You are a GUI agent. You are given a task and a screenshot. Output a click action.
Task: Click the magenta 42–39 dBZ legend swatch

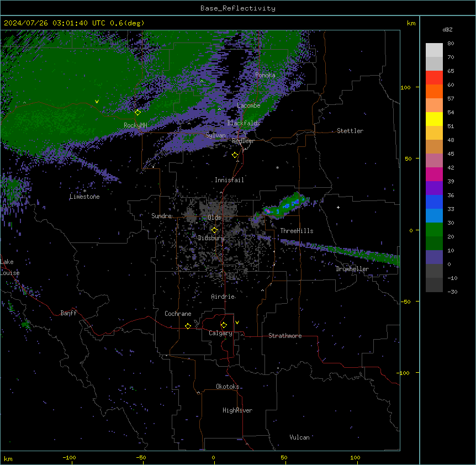click(434, 174)
